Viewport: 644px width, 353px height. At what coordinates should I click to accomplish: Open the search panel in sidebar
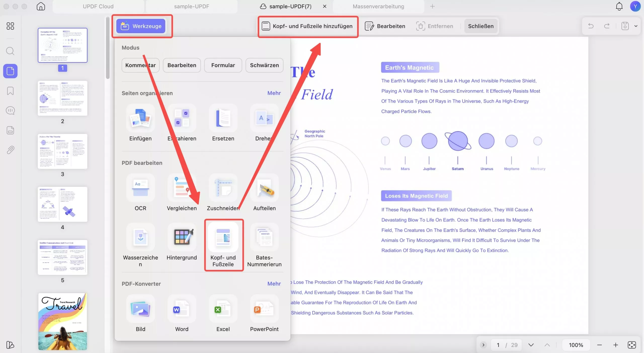[x=10, y=51]
